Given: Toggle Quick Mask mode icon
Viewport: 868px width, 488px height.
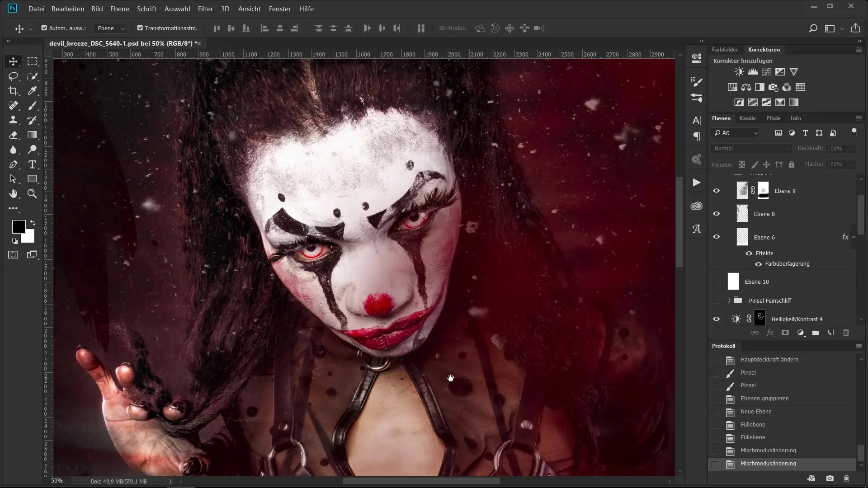Looking at the screenshot, I should click(13, 255).
